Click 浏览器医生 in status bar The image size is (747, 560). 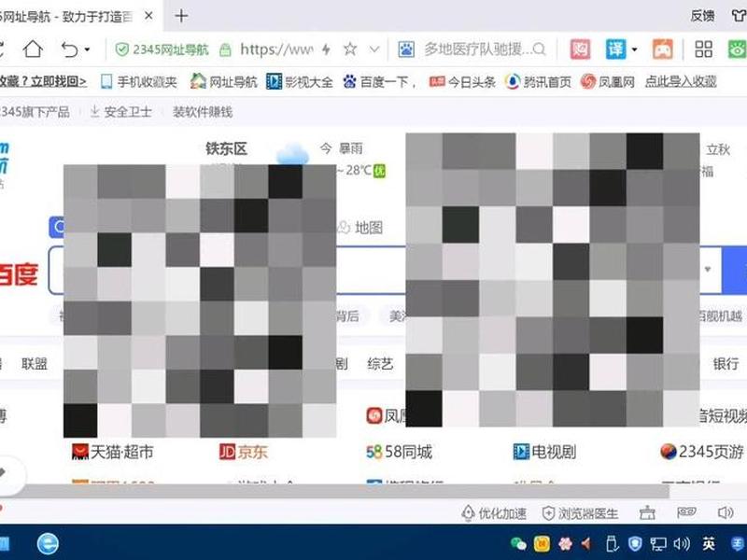tap(580, 513)
